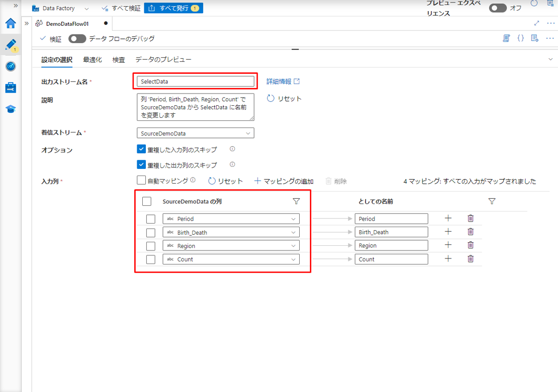Click the code braces icon in toolbar
Viewport: 558px width, 392px height.
click(521, 38)
